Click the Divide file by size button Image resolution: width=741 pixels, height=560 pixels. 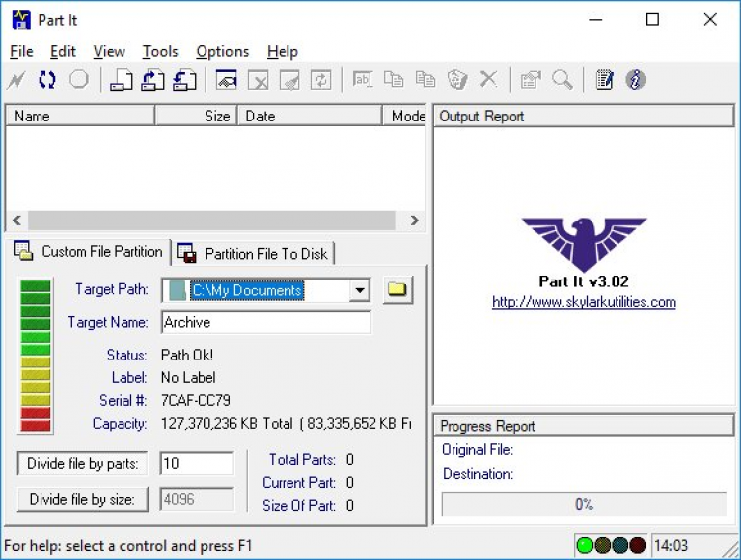pos(82,499)
